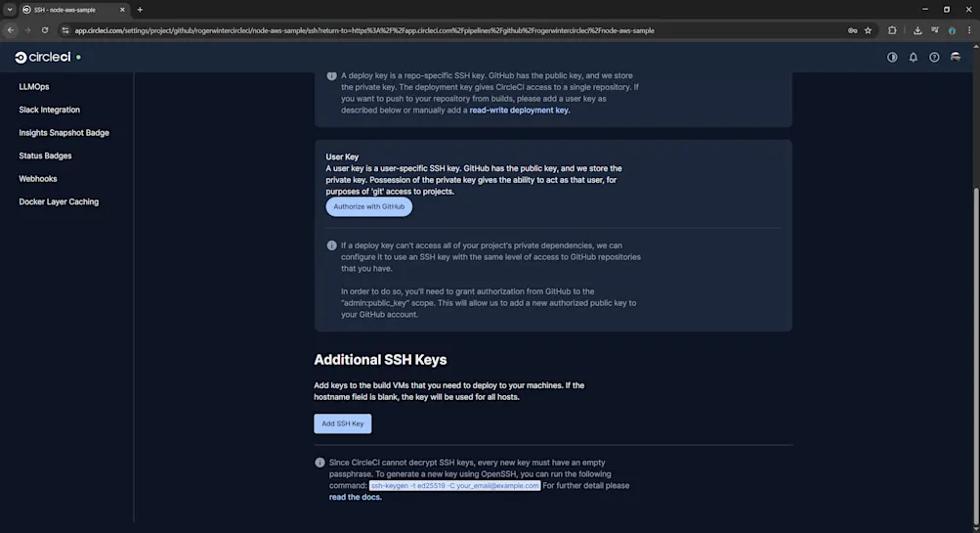Open the Chrome profile icon
This screenshot has height=533, width=980.
pos(952,30)
